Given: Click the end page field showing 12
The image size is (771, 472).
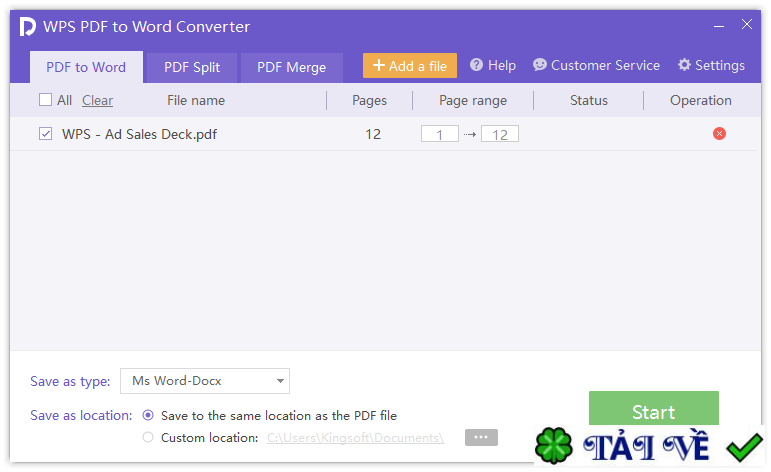Looking at the screenshot, I should pos(500,134).
